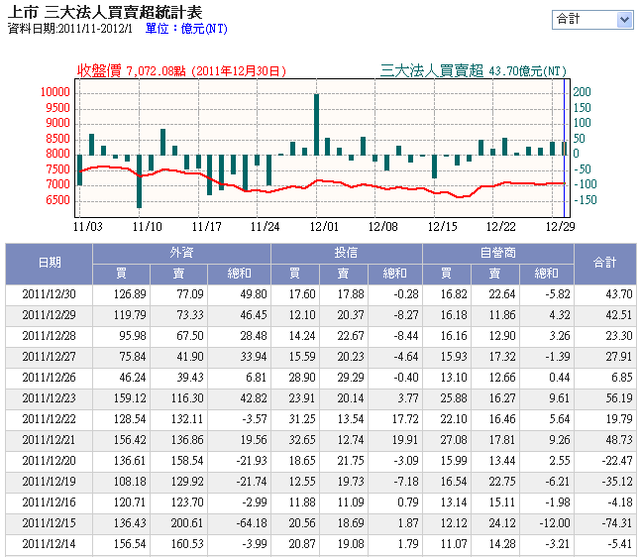Click the blue vertical marker at 12/29

point(564,148)
